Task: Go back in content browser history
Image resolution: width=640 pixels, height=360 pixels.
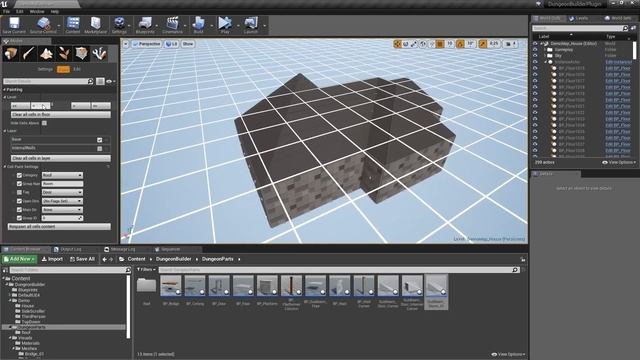Action: tap(104, 259)
